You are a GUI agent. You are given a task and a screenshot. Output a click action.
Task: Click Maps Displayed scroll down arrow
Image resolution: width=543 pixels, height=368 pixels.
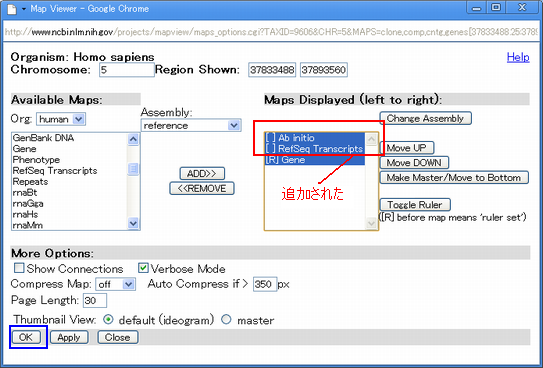click(x=371, y=223)
